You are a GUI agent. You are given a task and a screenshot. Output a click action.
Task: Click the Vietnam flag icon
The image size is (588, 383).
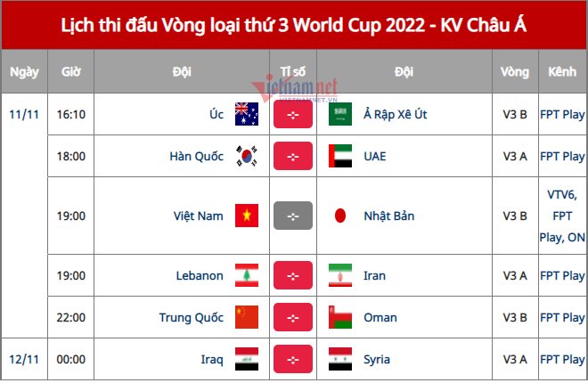coord(246,216)
